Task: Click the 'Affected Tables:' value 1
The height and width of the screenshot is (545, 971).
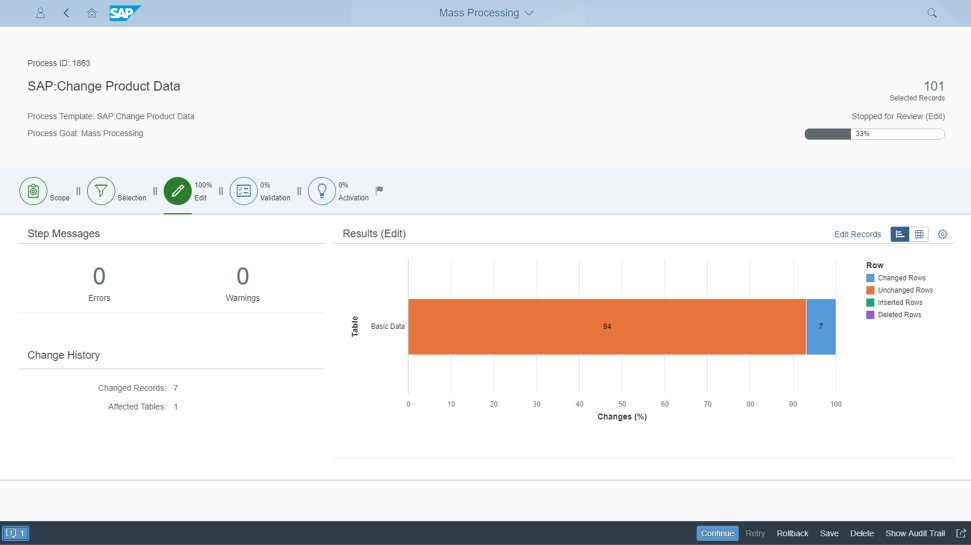Action: coord(176,407)
